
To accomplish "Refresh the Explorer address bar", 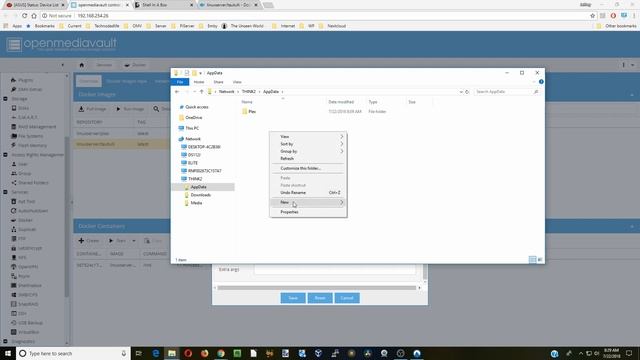I will (x=467, y=92).
